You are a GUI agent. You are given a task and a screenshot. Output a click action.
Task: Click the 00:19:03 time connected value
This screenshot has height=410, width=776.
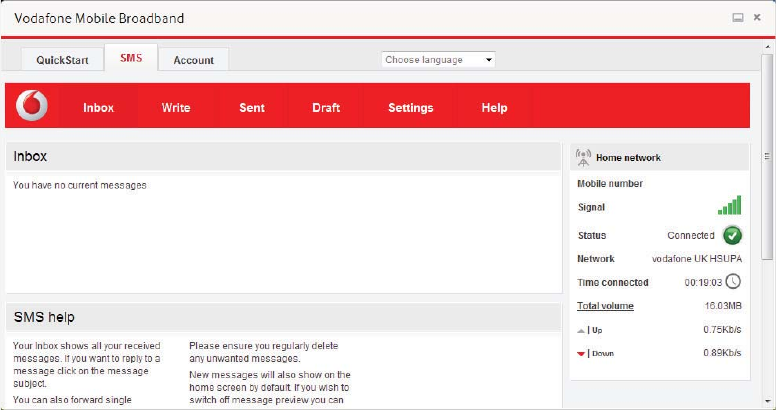point(704,283)
